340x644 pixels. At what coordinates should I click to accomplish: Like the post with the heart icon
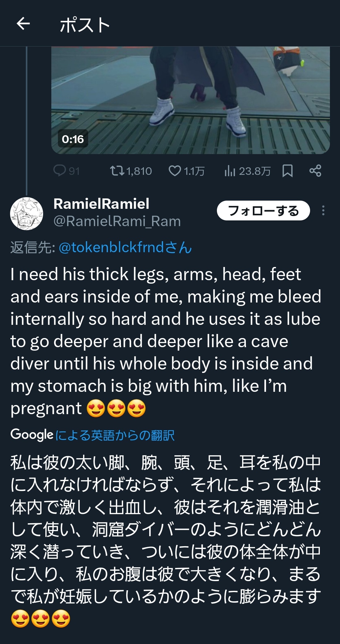point(175,171)
